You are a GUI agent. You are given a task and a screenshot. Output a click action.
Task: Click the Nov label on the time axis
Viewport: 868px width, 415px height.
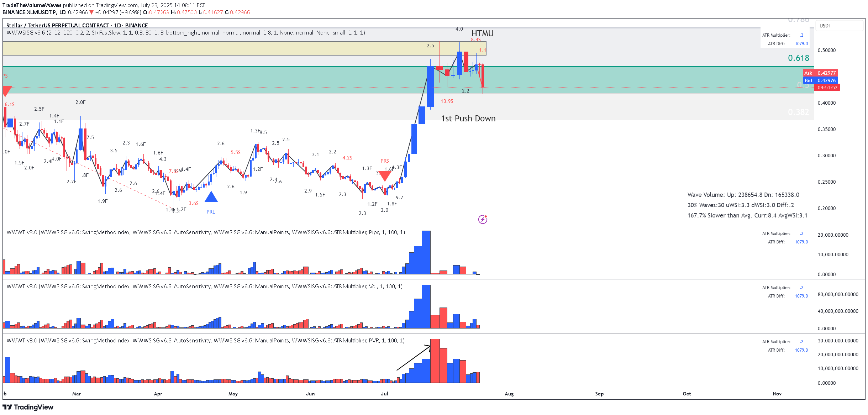777,394
